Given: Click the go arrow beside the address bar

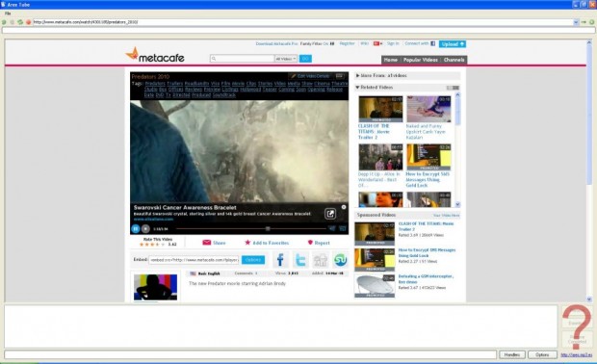Looking at the screenshot, I should [584, 22].
